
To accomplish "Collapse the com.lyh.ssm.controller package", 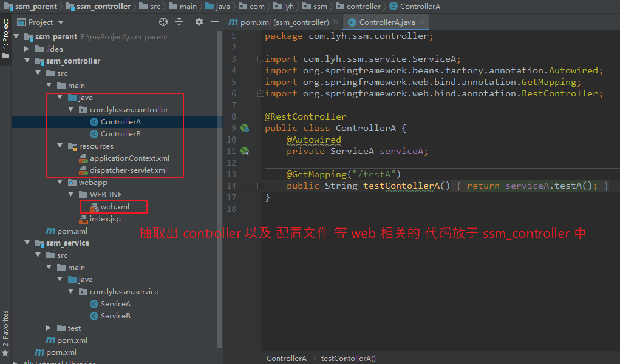I will [x=71, y=109].
